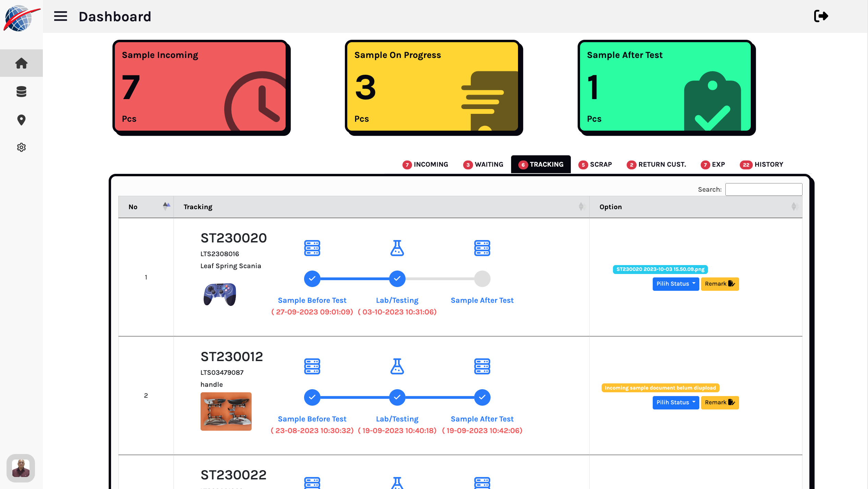Click ST230012 Sample After Test storage icon
This screenshot has height=489, width=868.
click(482, 367)
